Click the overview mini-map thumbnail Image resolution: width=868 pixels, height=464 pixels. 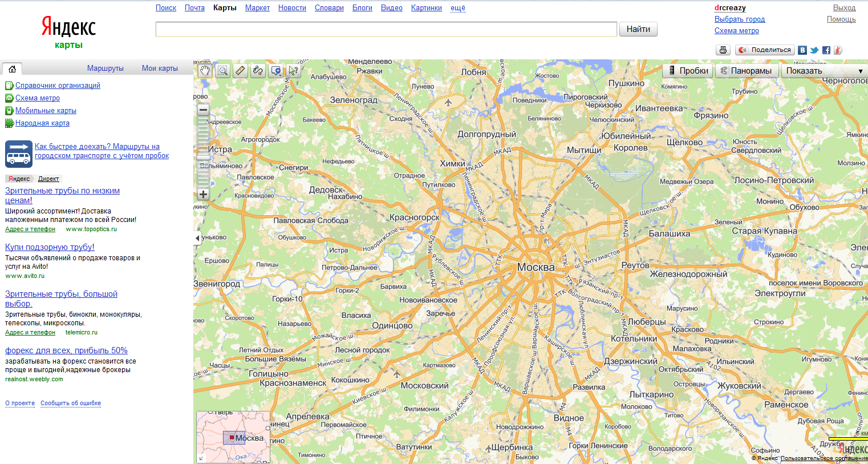[233, 437]
